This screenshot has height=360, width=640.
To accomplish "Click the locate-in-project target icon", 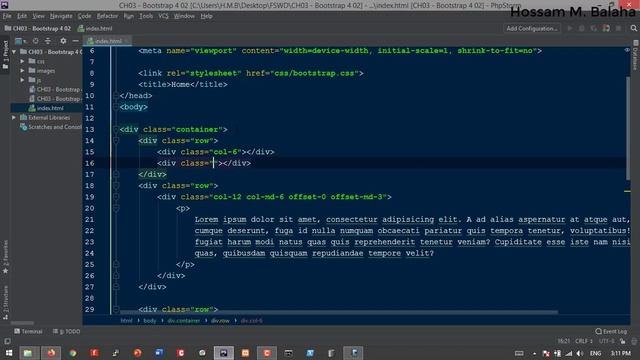I will click(x=36, y=41).
